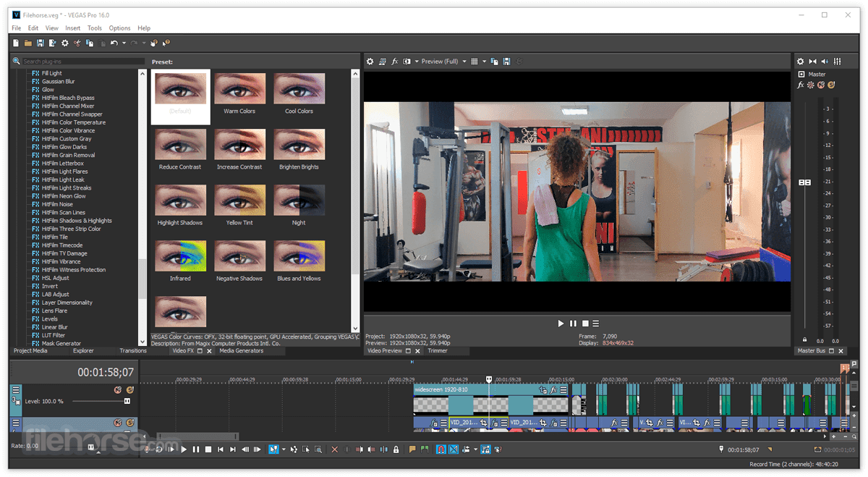
Task: Save preview snapshot to file
Action: coord(506,62)
